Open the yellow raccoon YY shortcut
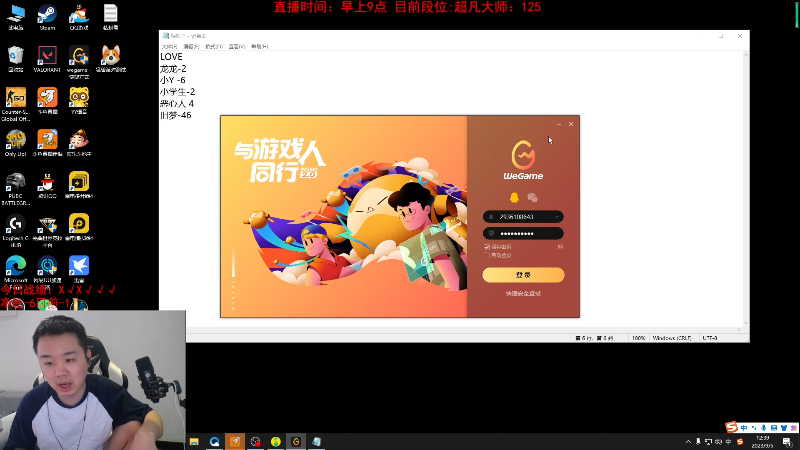The image size is (800, 450). coord(79,101)
